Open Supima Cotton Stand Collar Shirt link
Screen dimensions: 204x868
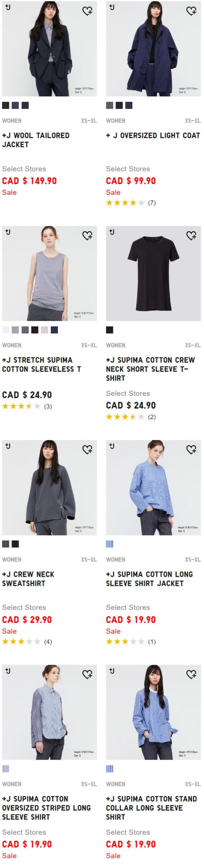(x=152, y=808)
